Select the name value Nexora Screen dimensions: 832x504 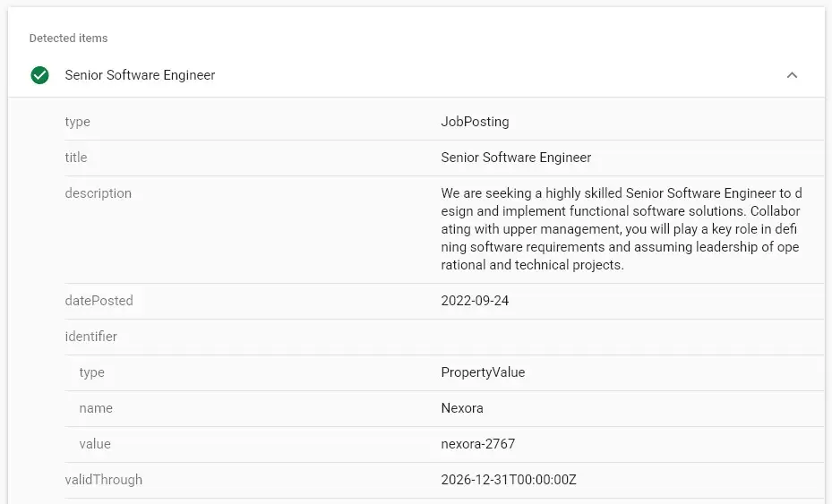(x=462, y=408)
